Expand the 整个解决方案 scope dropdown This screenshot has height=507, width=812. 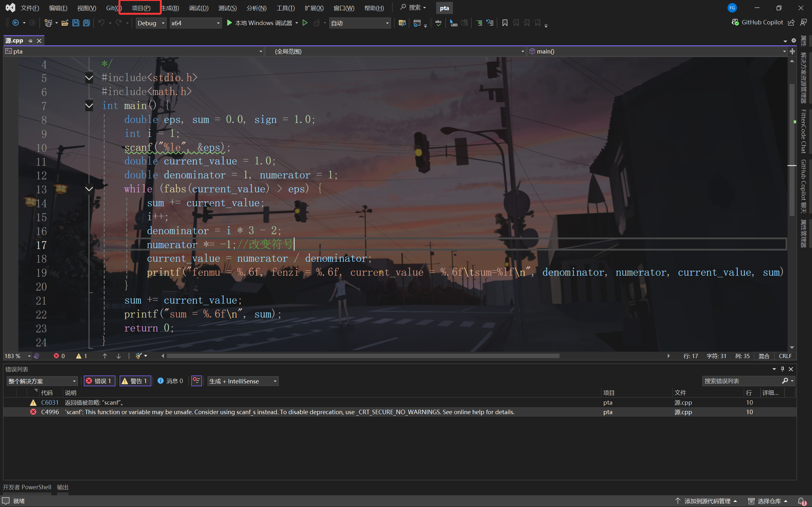point(42,381)
